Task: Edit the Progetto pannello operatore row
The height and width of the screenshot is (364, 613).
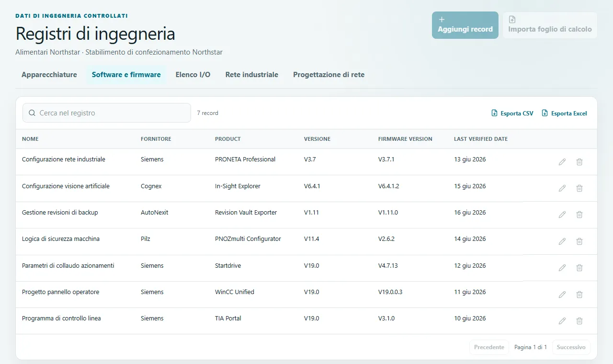Action: [x=562, y=295]
